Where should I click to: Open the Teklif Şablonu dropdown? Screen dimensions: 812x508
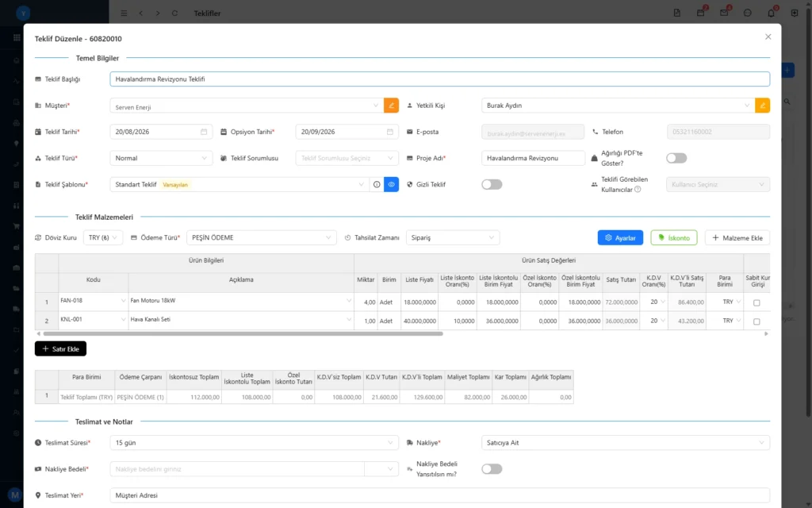[239, 184]
